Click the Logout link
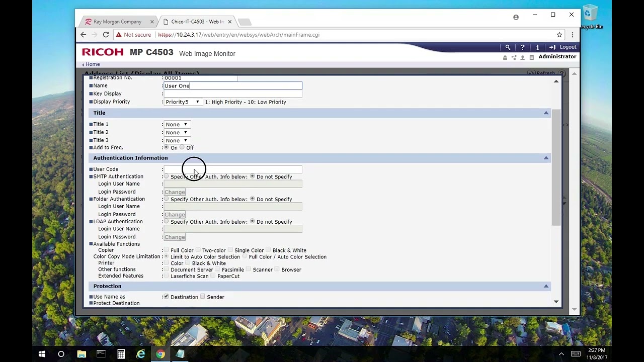Image resolution: width=644 pixels, height=362 pixels. 568,47
